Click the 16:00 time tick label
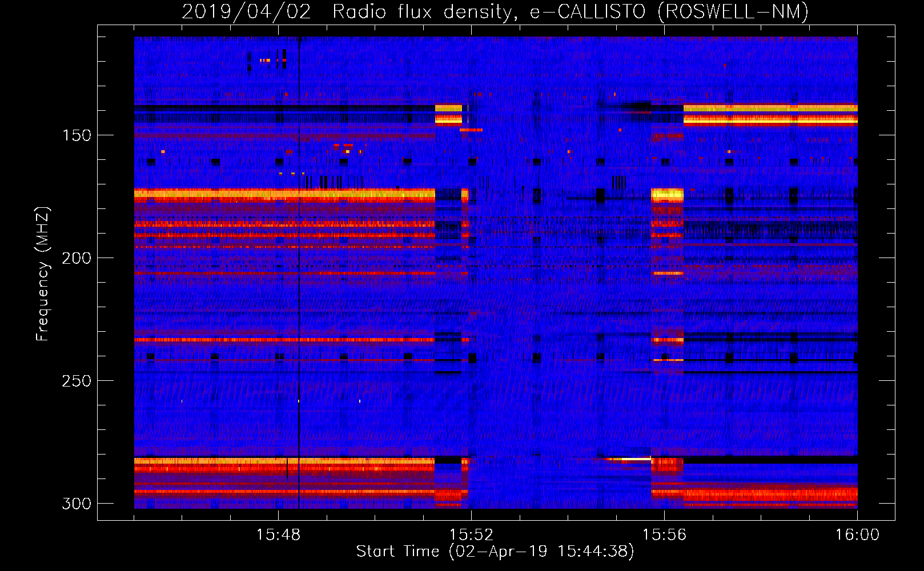Viewport: 924px width, 571px height. click(857, 535)
